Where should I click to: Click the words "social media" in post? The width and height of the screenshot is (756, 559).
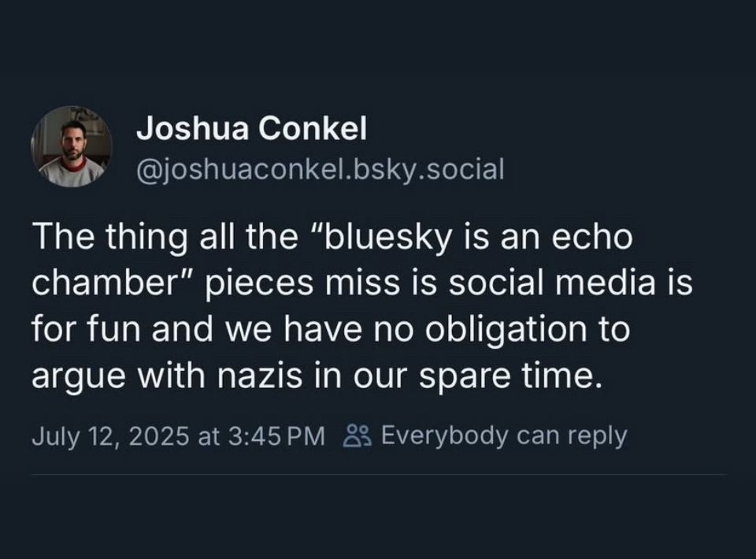tap(552, 283)
